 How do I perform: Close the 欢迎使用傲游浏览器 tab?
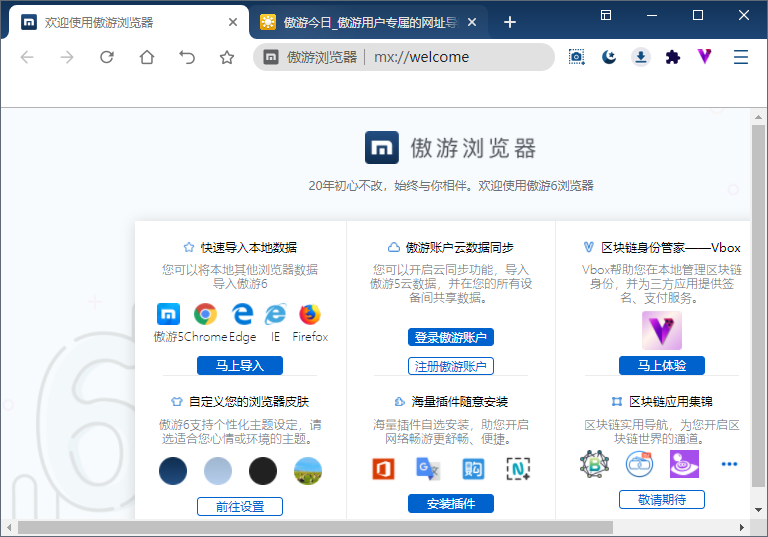(233, 22)
